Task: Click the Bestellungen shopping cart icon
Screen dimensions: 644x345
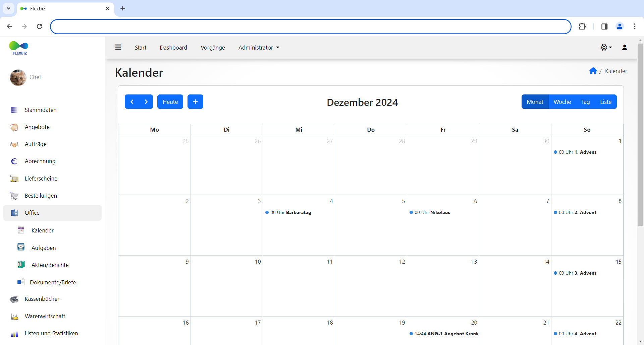Action: (x=14, y=196)
